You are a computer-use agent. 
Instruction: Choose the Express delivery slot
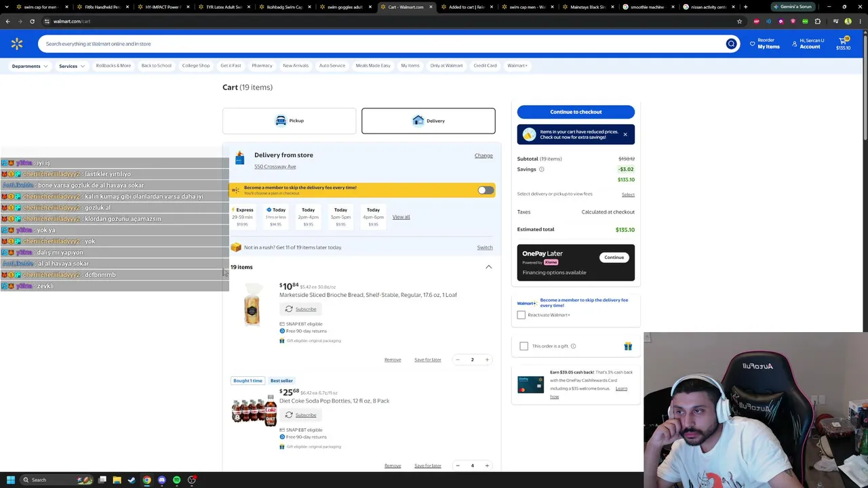coord(242,217)
